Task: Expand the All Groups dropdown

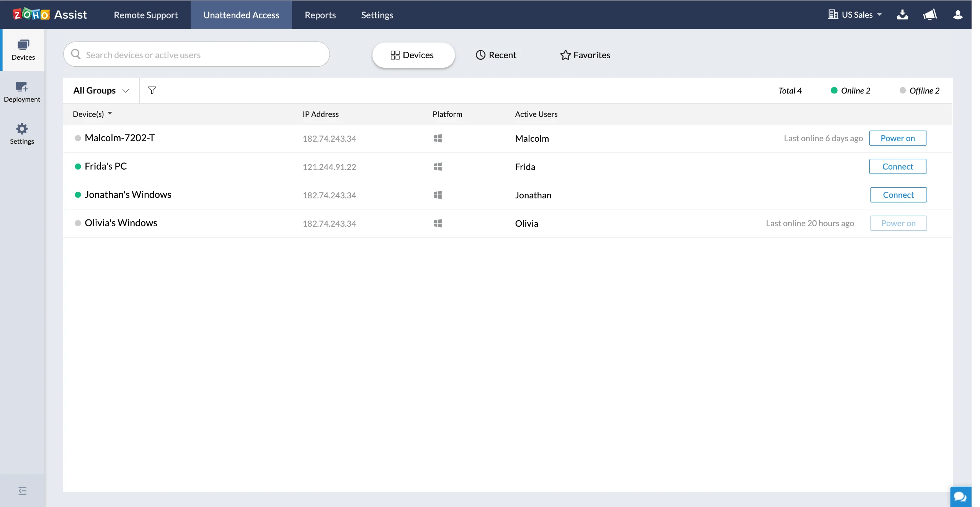Action: [x=100, y=90]
